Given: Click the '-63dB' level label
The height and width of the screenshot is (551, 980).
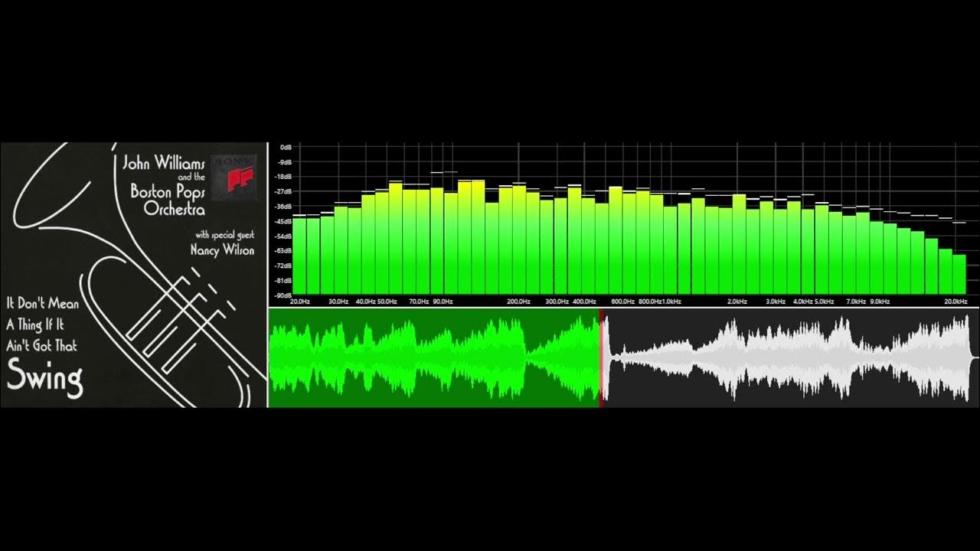Looking at the screenshot, I should tap(284, 251).
